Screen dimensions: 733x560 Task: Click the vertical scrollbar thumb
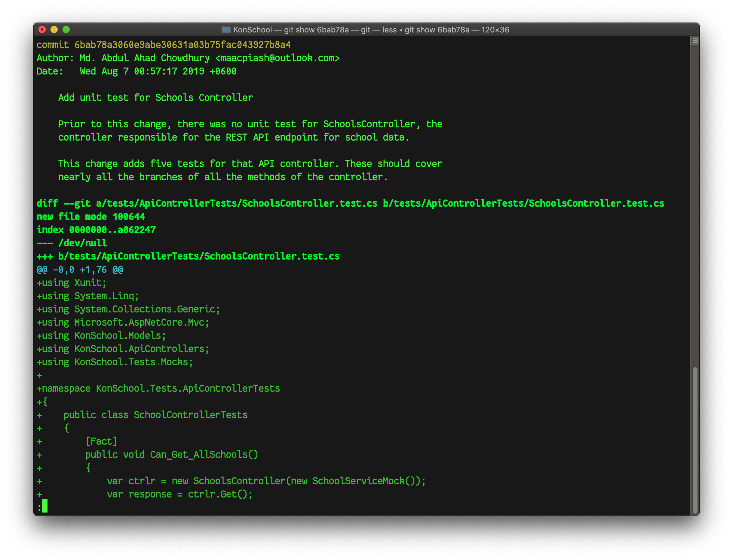coord(695,440)
